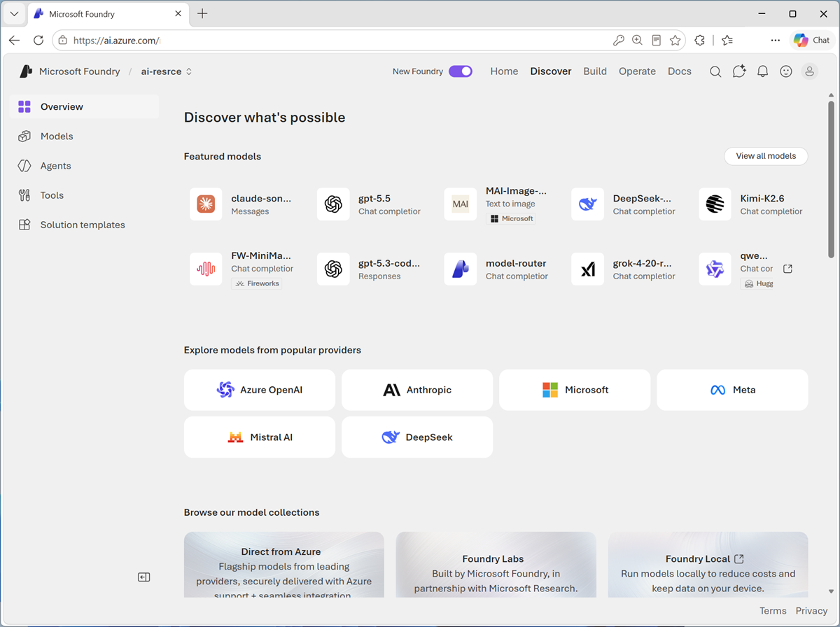840x627 pixels.
Task: Select Overview in sidebar
Action: (84, 107)
